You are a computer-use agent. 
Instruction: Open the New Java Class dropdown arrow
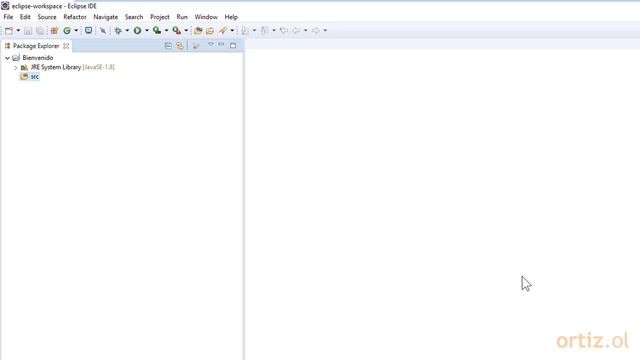tap(76, 31)
